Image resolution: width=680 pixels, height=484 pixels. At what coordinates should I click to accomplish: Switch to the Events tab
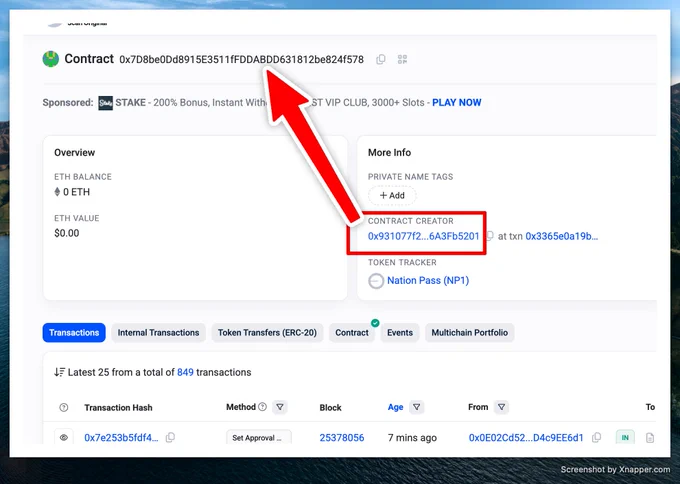pyautogui.click(x=400, y=333)
